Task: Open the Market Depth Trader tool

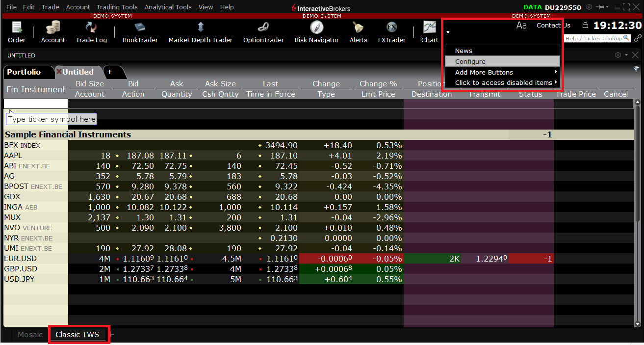Action: point(201,32)
